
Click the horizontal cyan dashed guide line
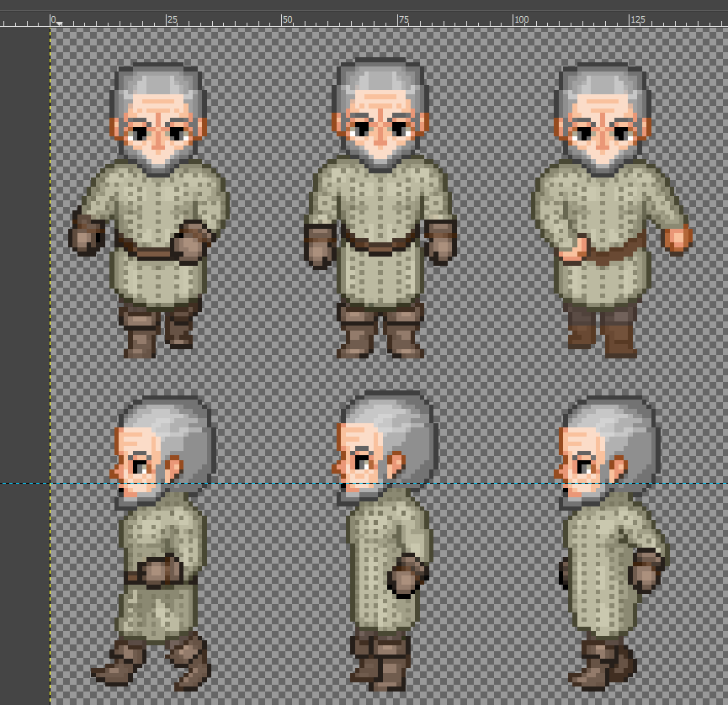pyautogui.click(x=364, y=483)
